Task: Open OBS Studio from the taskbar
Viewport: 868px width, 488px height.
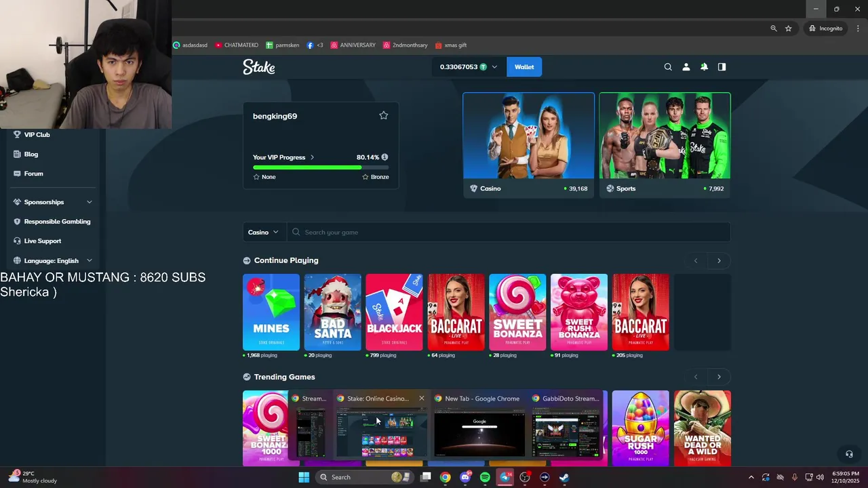Action: (525, 477)
